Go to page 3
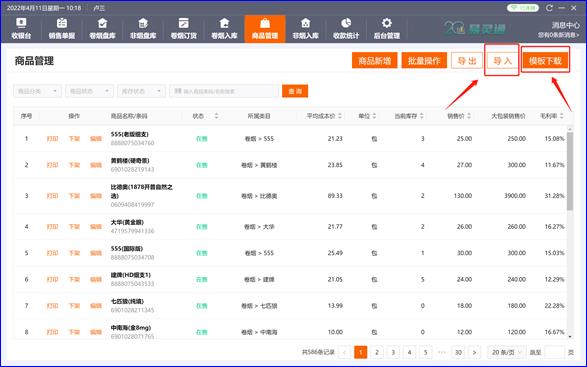 [393, 352]
